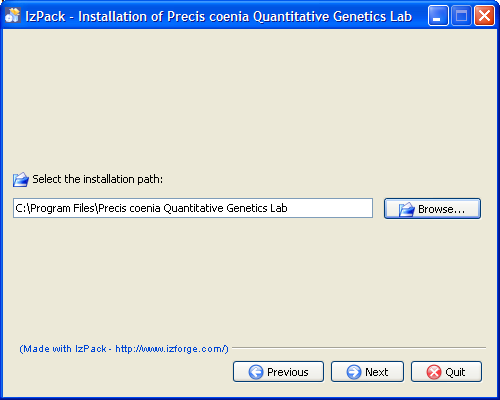This screenshot has width=500, height=400.
Task: Click the 'Select the installation path:' label
Action: click(97, 179)
